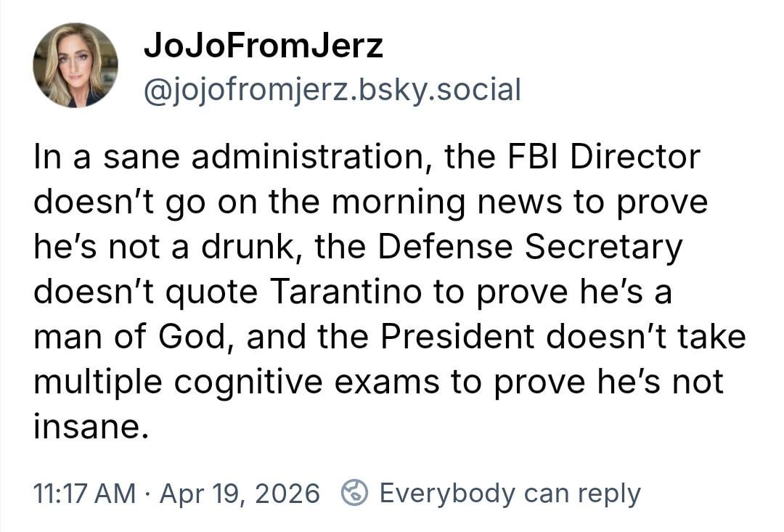Click the 'Everybody can reply' label
This screenshot has height=532, width=784.
tap(510, 494)
